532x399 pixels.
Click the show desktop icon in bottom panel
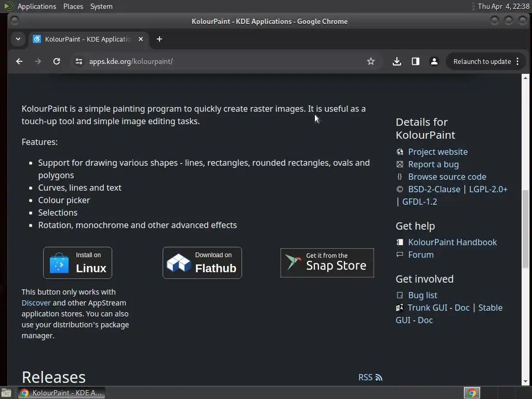(x=6, y=393)
